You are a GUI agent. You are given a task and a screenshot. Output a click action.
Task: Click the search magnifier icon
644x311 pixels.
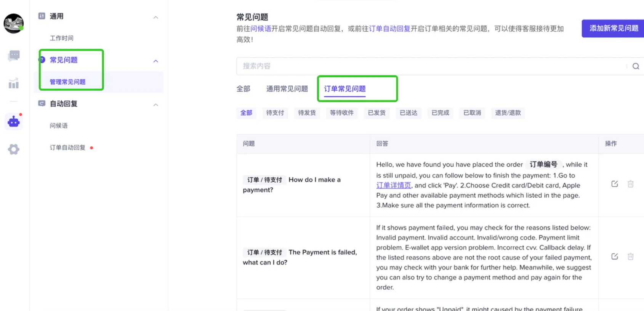(636, 66)
